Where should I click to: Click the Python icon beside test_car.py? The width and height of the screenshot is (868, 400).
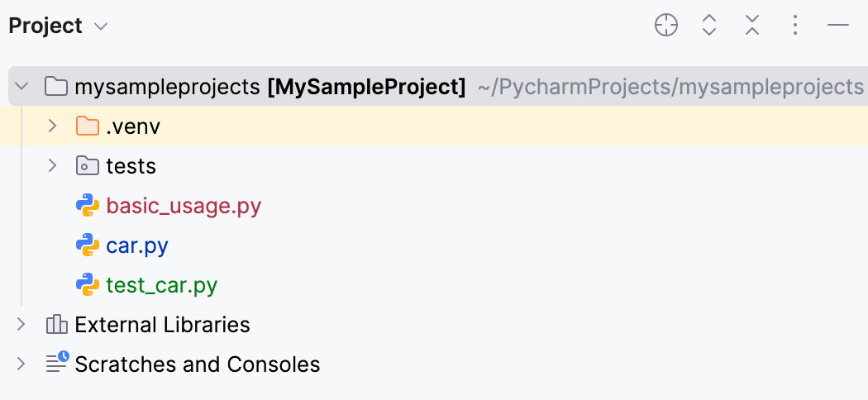pyautogui.click(x=87, y=285)
